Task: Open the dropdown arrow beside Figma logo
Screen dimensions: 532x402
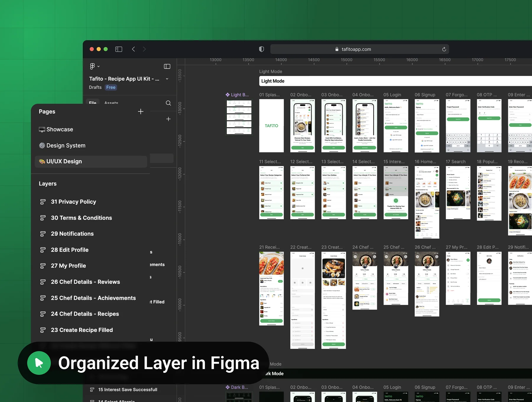Action: (98, 67)
